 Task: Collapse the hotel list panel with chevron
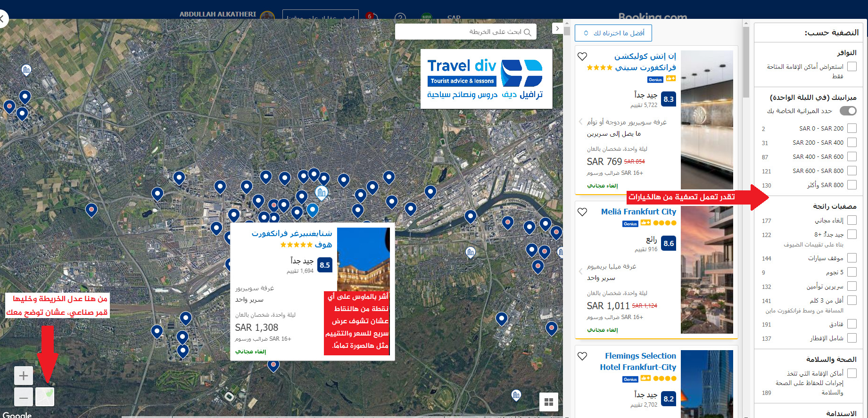(557, 28)
